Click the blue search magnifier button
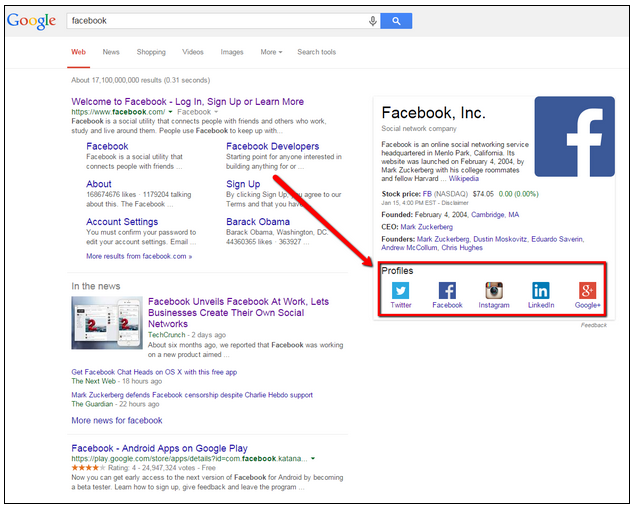The height and width of the screenshot is (508, 634). [x=396, y=21]
